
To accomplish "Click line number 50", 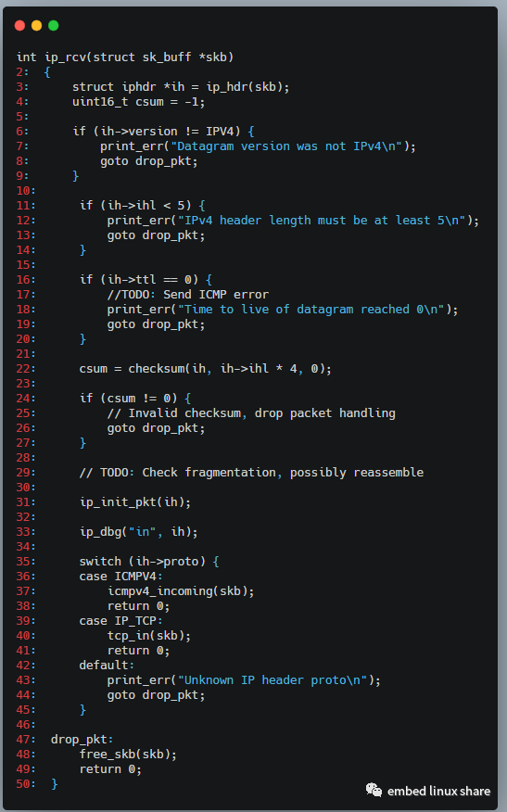I will pyautogui.click(x=26, y=784).
